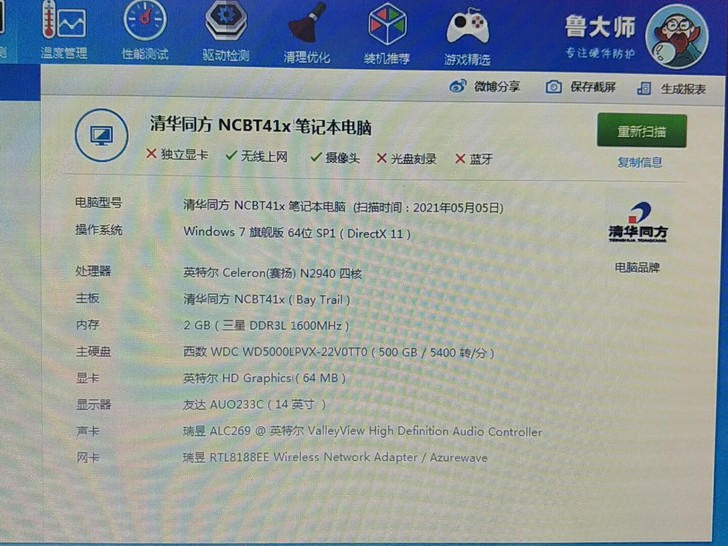
Task: Click the NCBT41x ( Bay Trail ) motherboard value
Action: click(x=267, y=299)
